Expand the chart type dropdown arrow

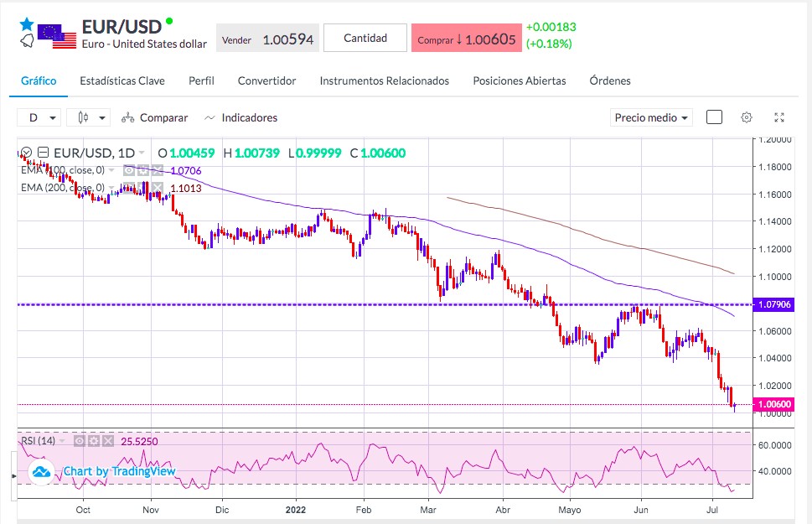pyautogui.click(x=102, y=118)
